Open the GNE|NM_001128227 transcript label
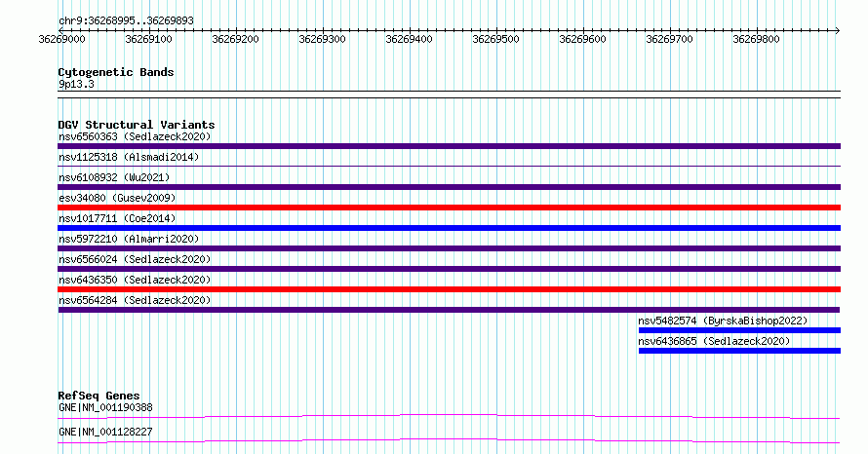The height and width of the screenshot is (454, 868). pyautogui.click(x=105, y=432)
